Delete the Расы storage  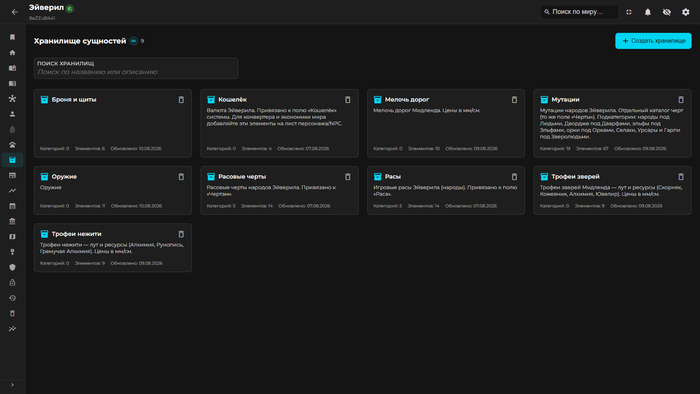pos(514,177)
